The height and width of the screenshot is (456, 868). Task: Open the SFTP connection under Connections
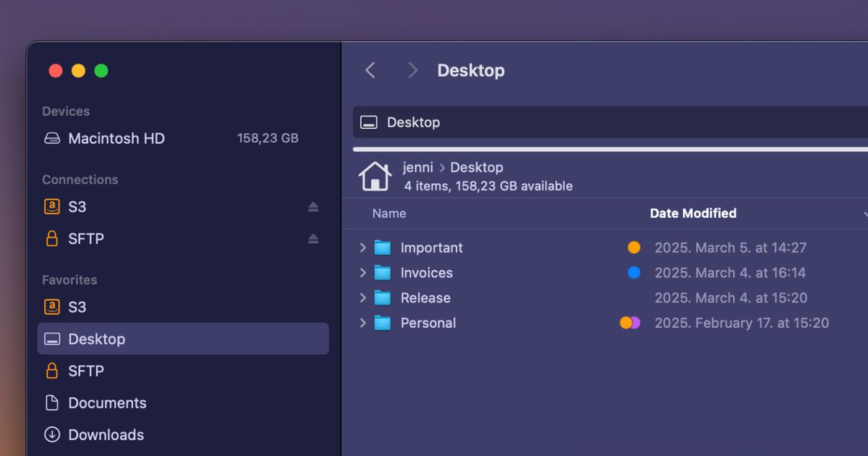[183, 239]
